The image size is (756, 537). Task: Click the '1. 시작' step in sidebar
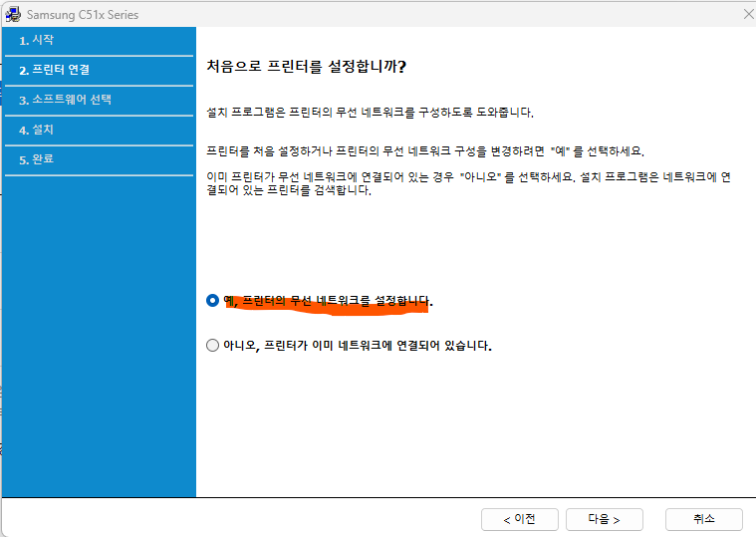tap(37, 40)
